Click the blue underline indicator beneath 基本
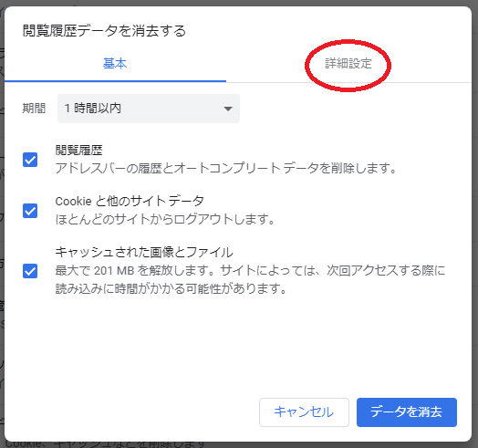478x448 pixels. (x=115, y=81)
